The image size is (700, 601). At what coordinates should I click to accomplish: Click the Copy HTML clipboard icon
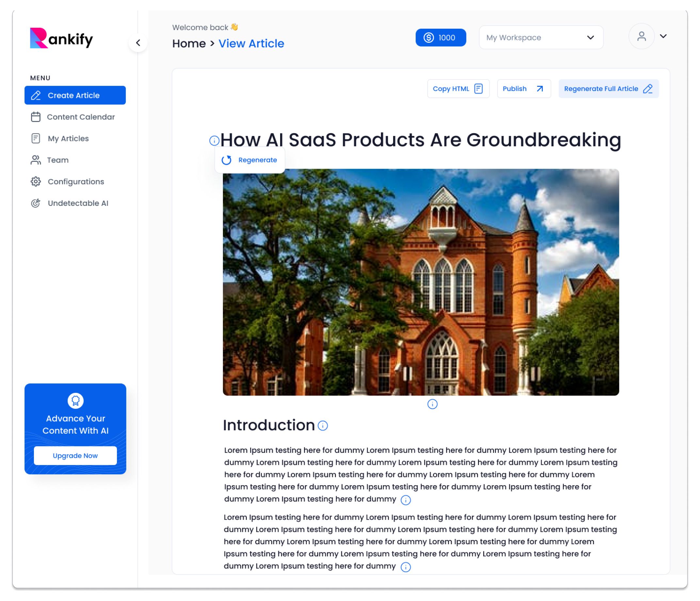click(478, 88)
